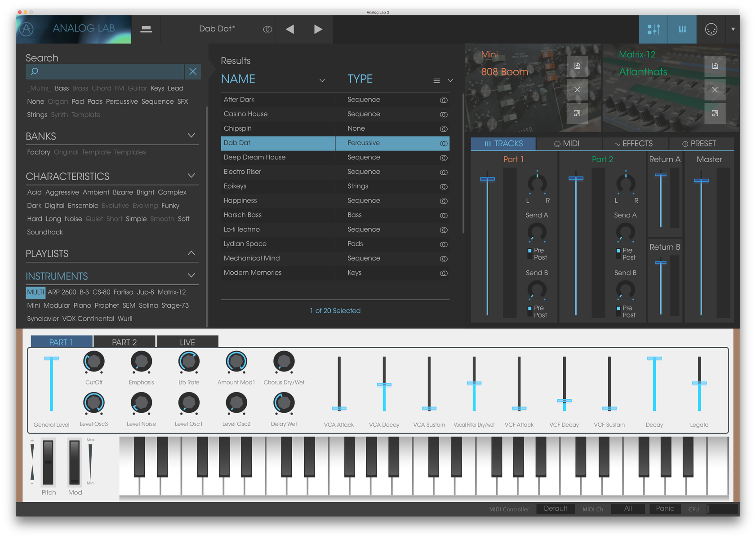This screenshot has height=539, width=756.
Task: Adjust the Master fader in the Tracks panel
Action: click(x=702, y=181)
